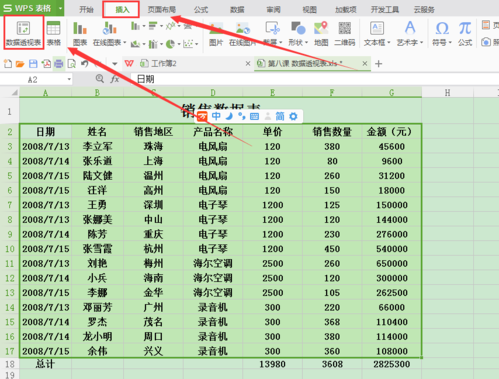Open the Name Box dropdown arrow
The image size is (499, 379).
click(x=69, y=79)
